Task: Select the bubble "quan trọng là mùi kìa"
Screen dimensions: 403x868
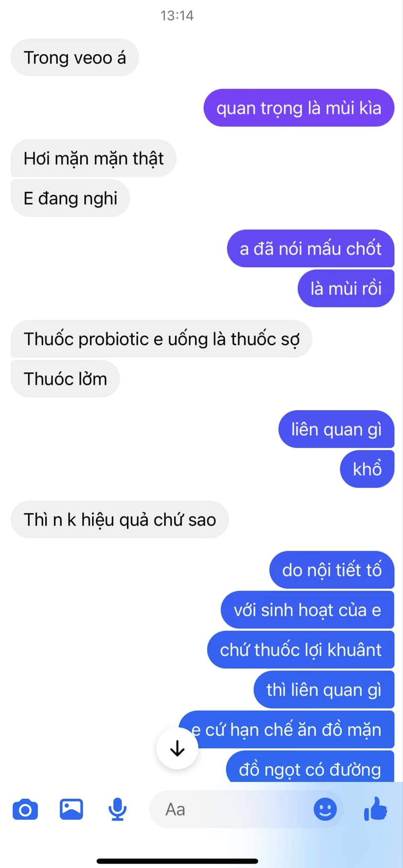Action: click(x=299, y=108)
